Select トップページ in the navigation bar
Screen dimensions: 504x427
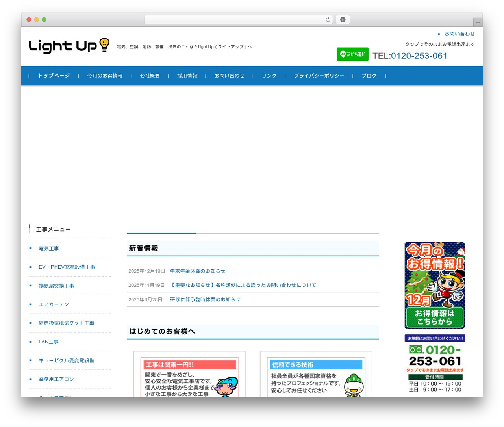54,76
